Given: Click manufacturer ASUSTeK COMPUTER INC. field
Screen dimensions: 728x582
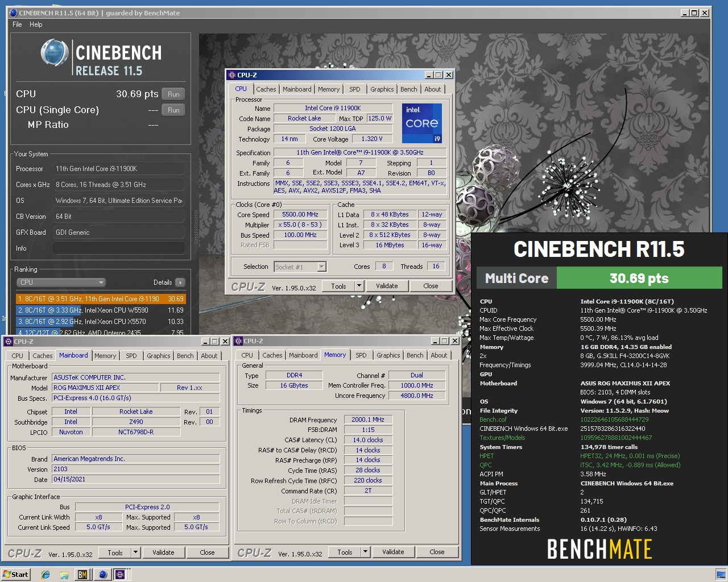Looking at the screenshot, I should click(135, 377).
